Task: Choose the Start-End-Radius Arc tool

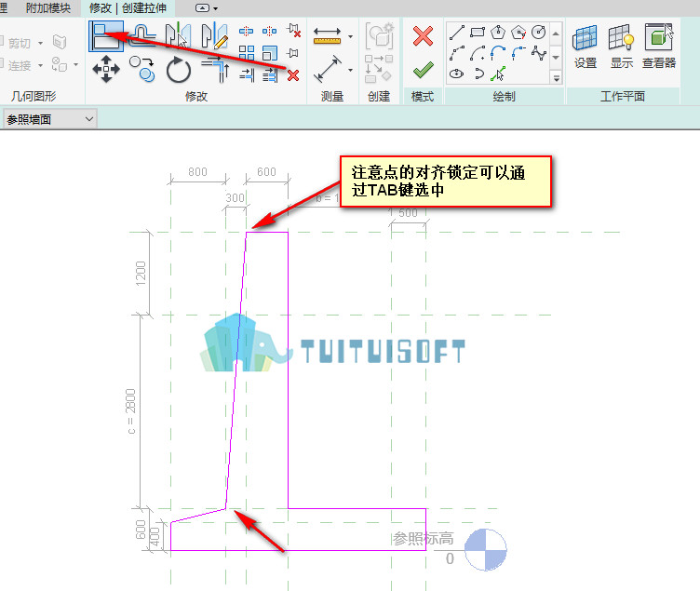Action: tap(457, 53)
